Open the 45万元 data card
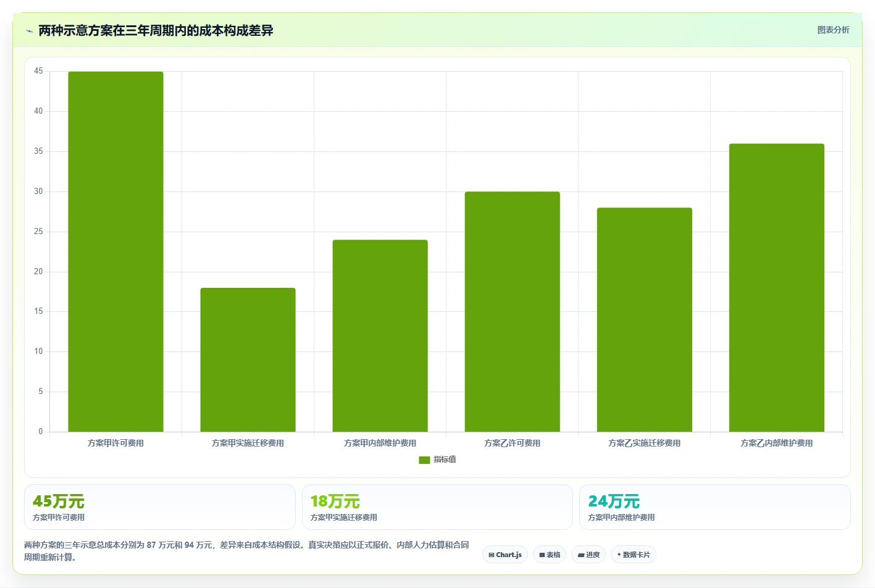Screen dimensions: 875x588 click(160, 507)
